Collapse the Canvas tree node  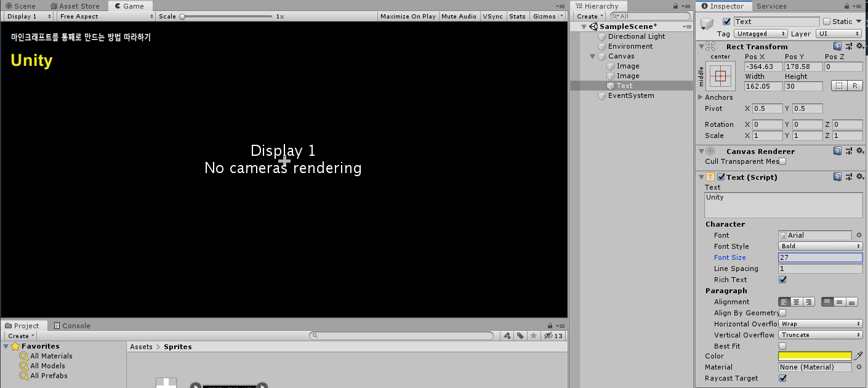tap(593, 56)
